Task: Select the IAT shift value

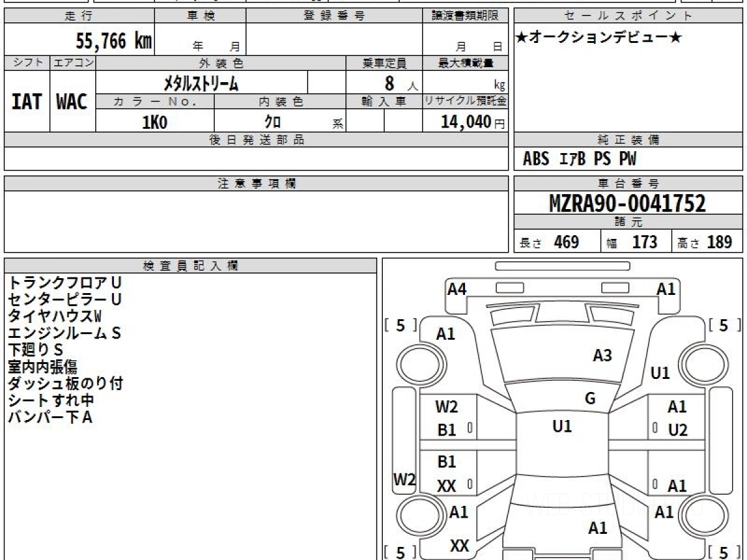Action: point(27,102)
